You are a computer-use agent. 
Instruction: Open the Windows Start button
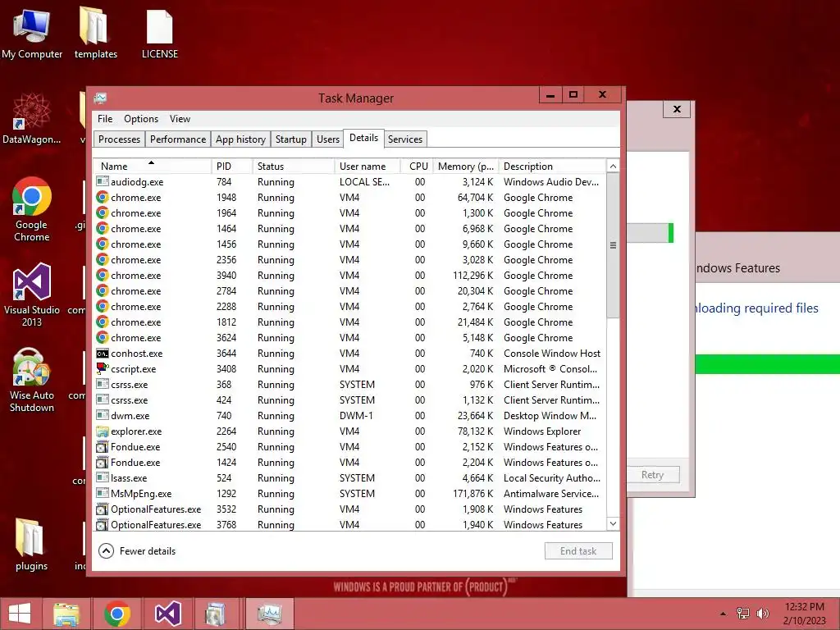coord(20,614)
